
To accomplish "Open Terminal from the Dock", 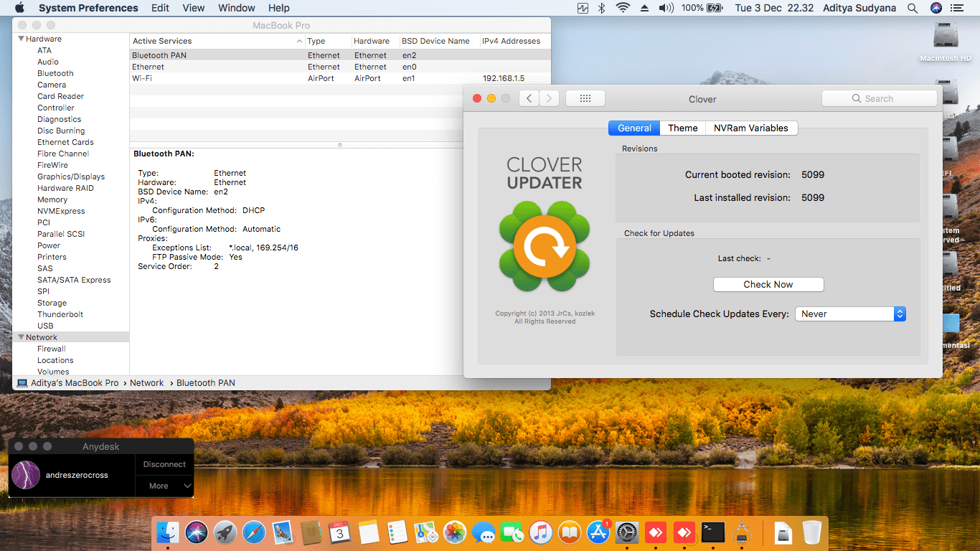I will point(713,532).
